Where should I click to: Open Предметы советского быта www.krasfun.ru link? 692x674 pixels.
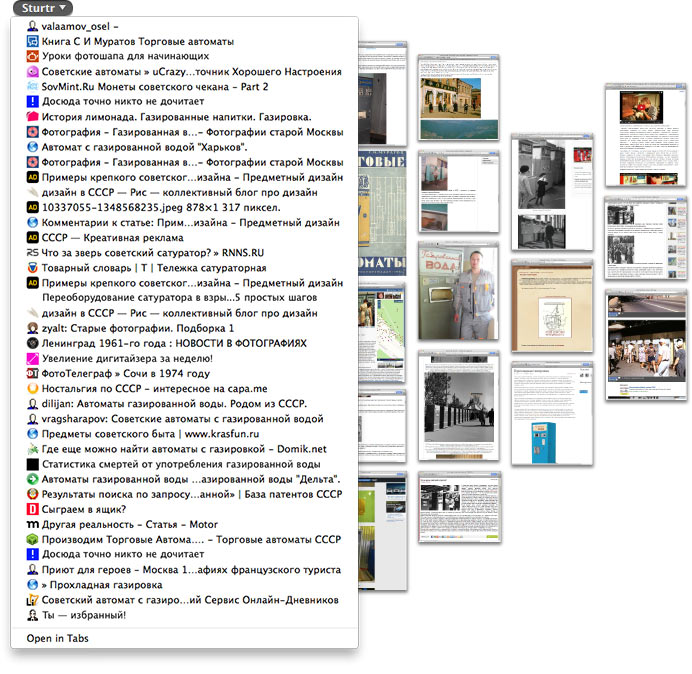(x=139, y=434)
